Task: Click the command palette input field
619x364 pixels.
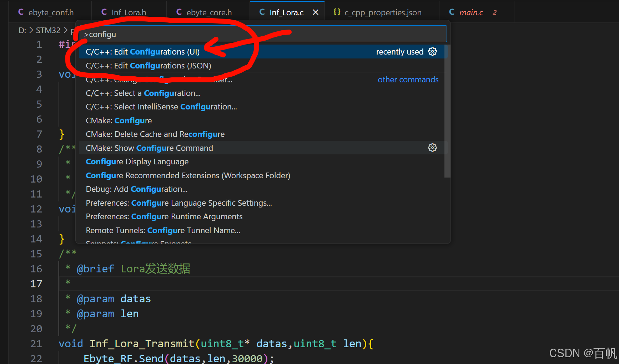Action: point(263,34)
